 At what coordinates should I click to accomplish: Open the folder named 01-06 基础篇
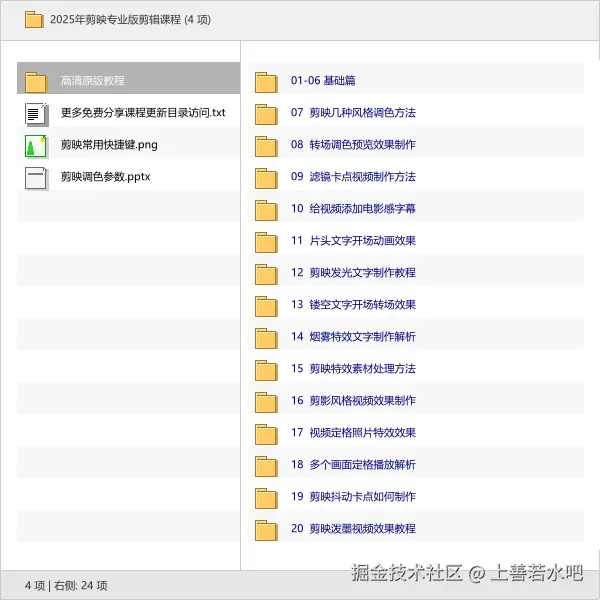click(x=323, y=80)
